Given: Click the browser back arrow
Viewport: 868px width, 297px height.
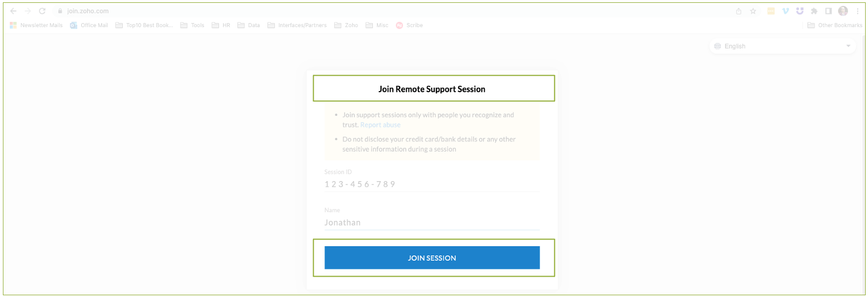Looking at the screenshot, I should 13,11.
